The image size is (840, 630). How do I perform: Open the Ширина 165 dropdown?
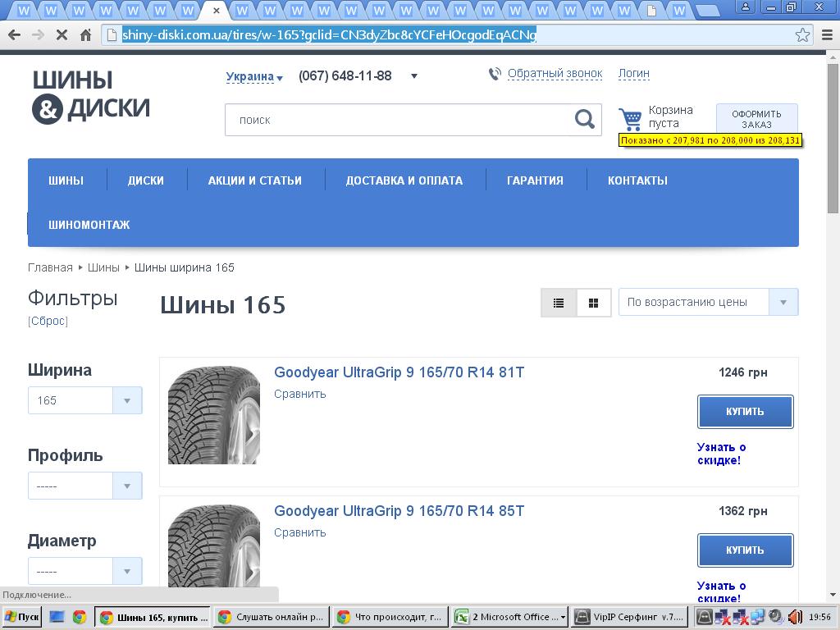coord(85,400)
